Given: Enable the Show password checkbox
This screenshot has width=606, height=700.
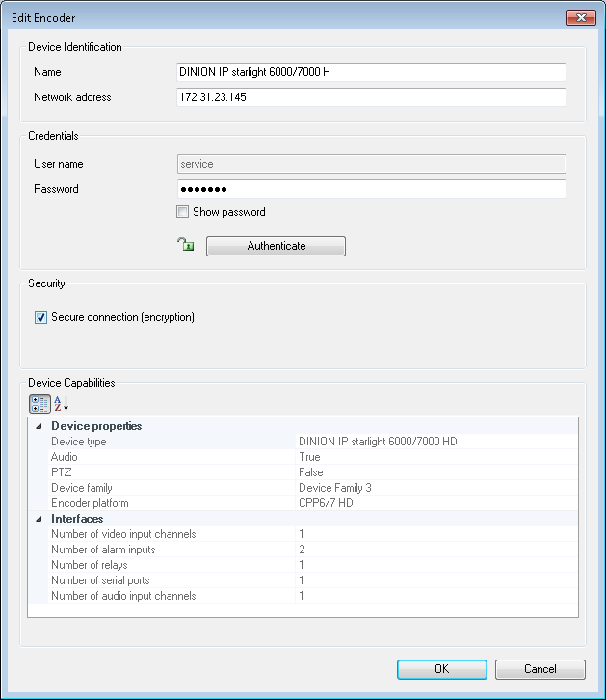Looking at the screenshot, I should pyautogui.click(x=182, y=211).
